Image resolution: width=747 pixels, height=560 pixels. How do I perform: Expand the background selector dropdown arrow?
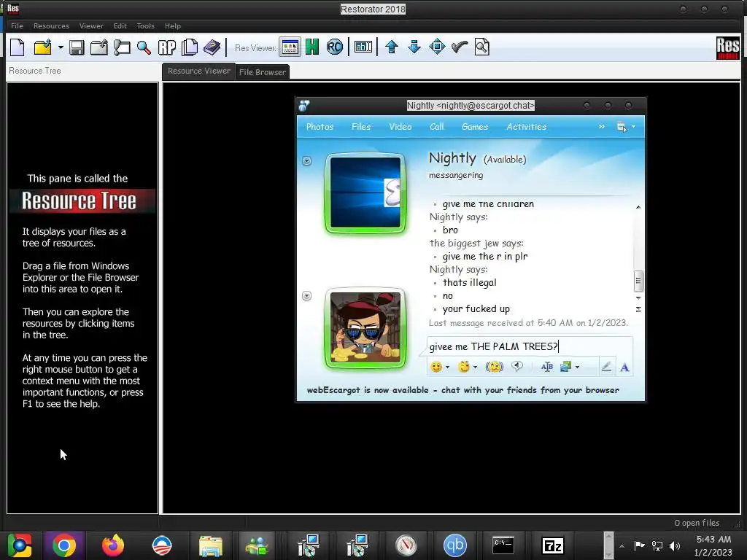[x=577, y=367]
